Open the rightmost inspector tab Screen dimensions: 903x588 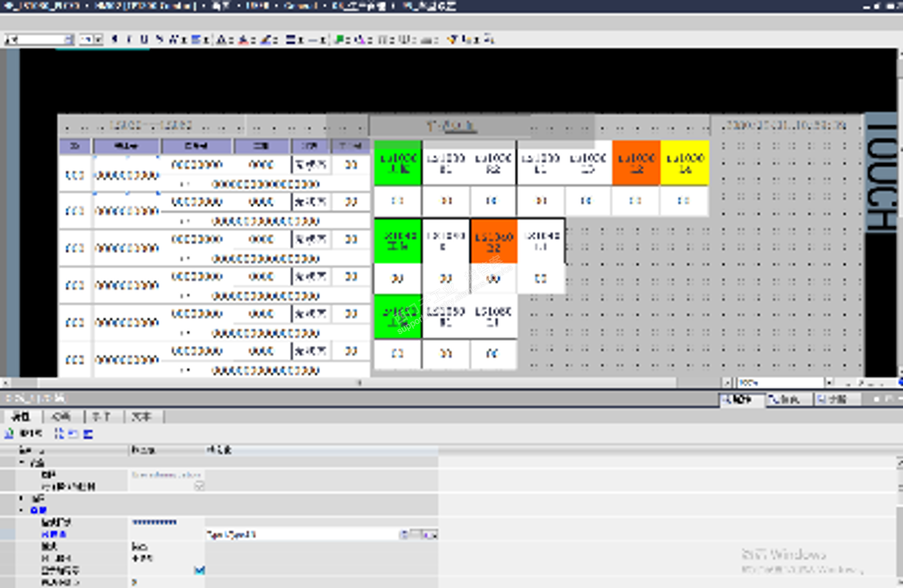(832, 399)
